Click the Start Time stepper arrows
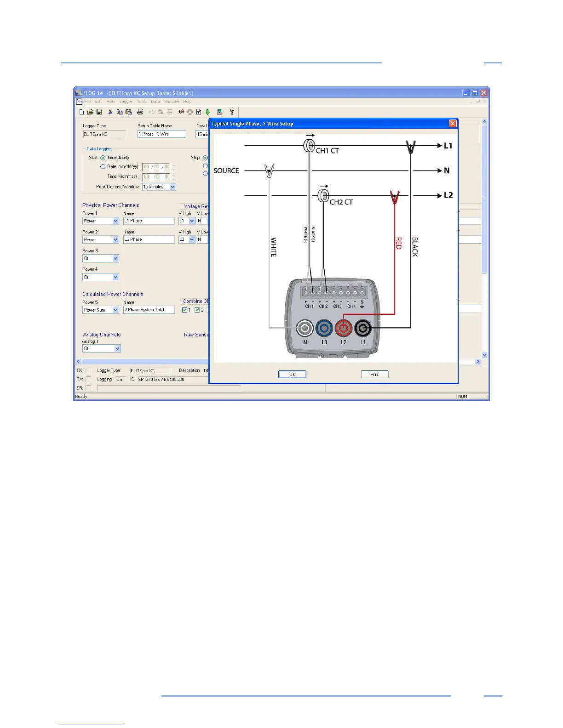 pos(173,177)
